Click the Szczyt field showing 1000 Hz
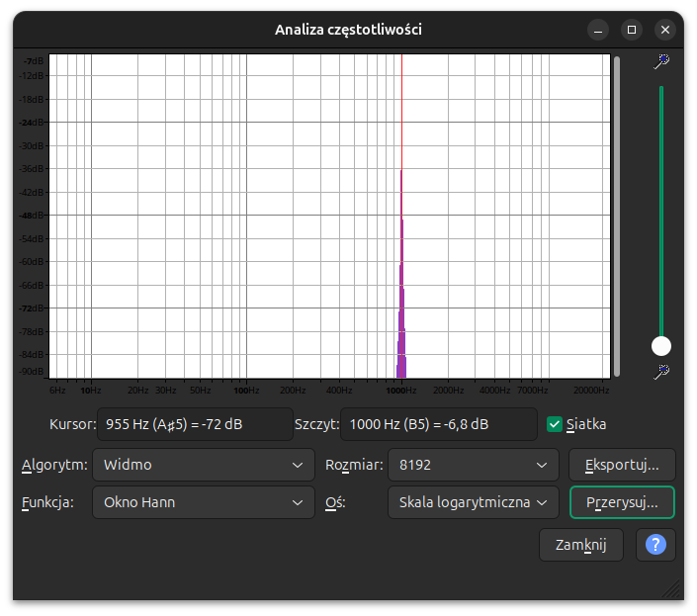This screenshot has width=697, height=616. point(439,424)
